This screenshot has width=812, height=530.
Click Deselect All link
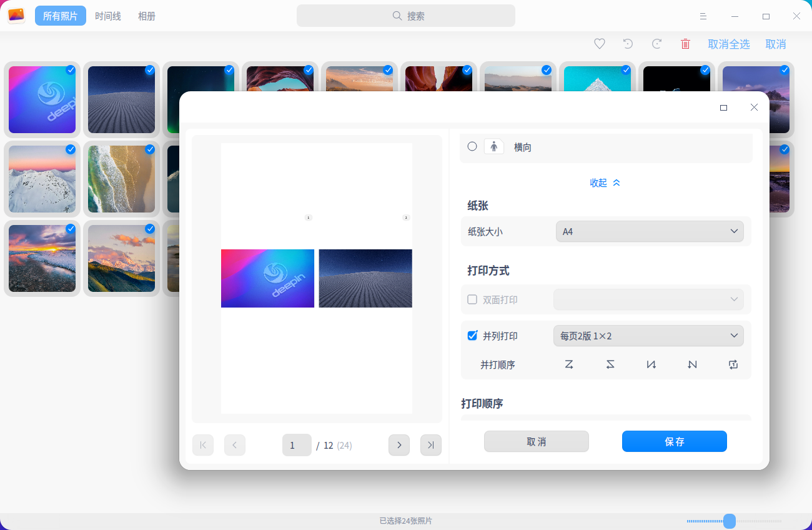pyautogui.click(x=729, y=44)
